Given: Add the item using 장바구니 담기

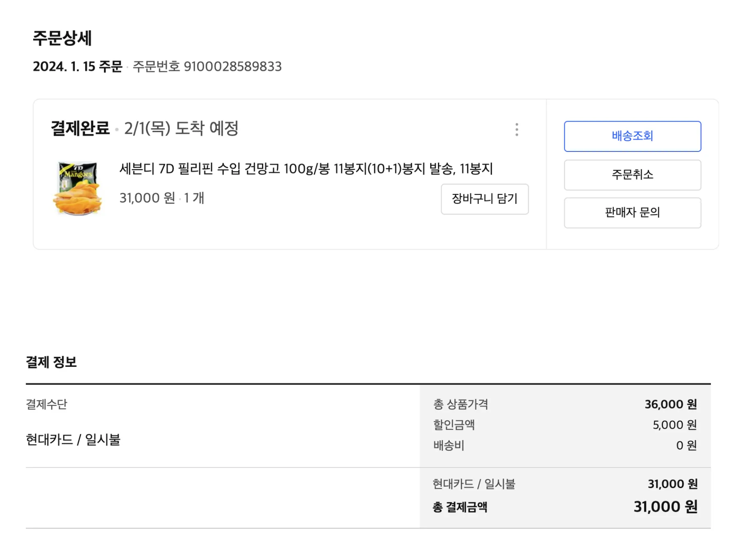Looking at the screenshot, I should click(x=485, y=199).
